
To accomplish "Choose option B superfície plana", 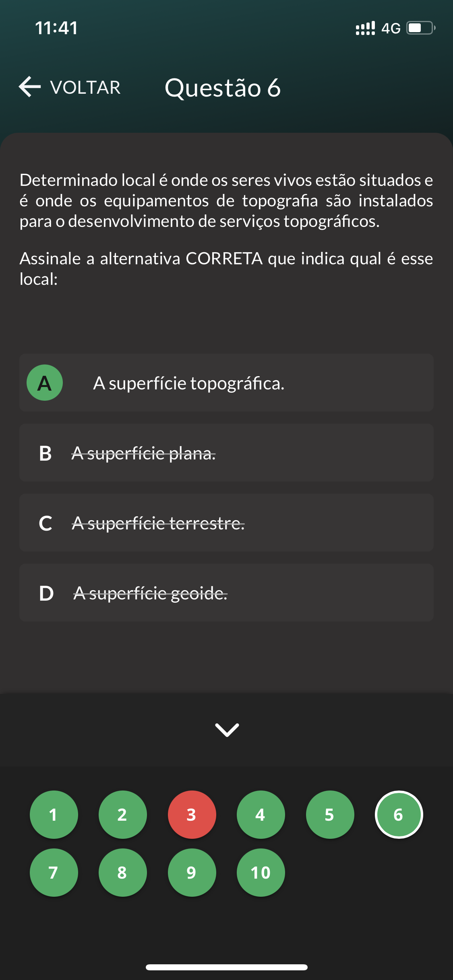I will click(x=226, y=453).
